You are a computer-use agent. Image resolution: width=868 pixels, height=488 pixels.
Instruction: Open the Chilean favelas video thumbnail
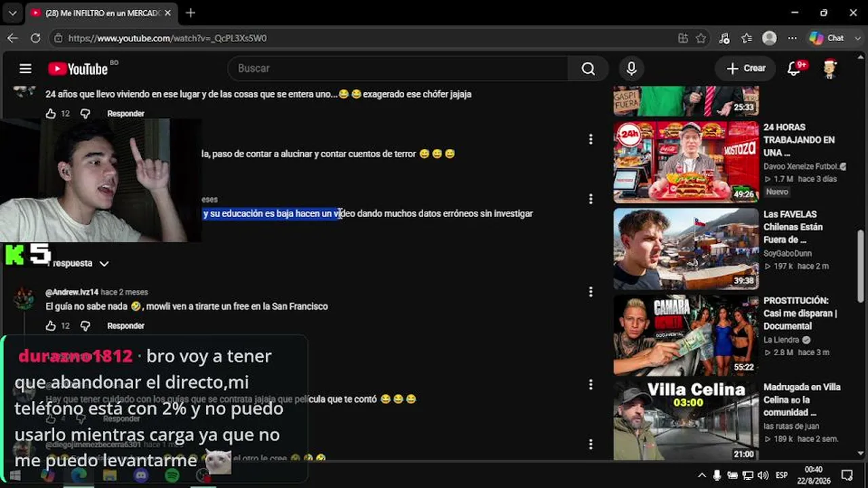coord(686,249)
